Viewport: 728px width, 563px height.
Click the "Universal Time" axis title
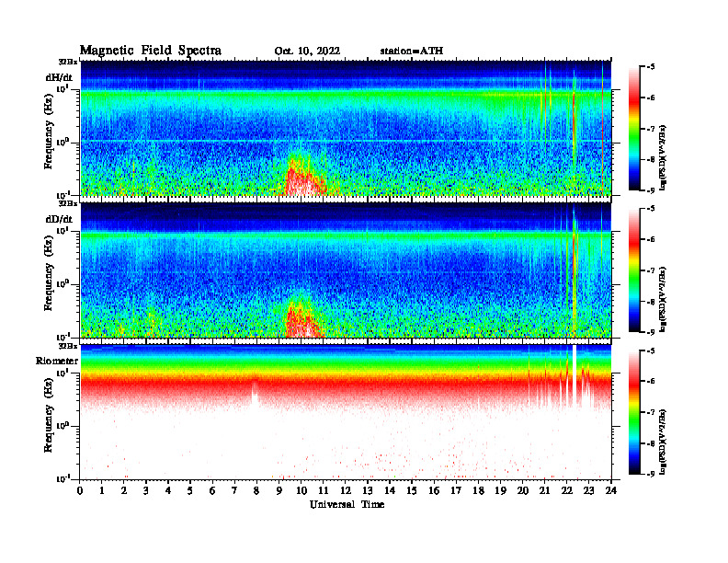pyautogui.click(x=347, y=504)
